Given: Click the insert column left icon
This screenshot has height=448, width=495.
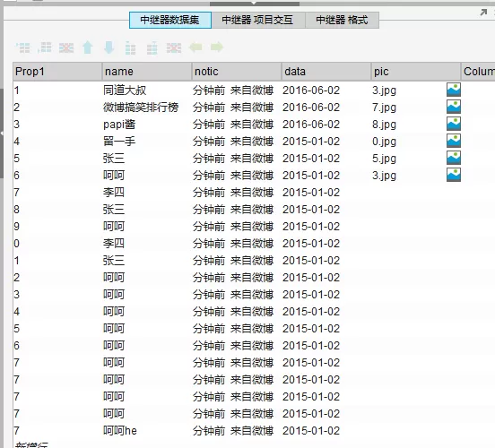Looking at the screenshot, I should pyautogui.click(x=130, y=47).
